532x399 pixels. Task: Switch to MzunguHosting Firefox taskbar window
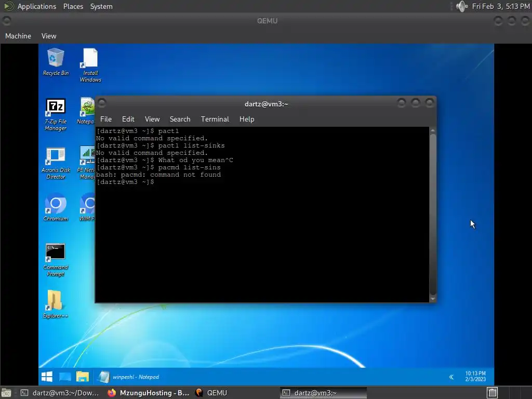coord(148,393)
